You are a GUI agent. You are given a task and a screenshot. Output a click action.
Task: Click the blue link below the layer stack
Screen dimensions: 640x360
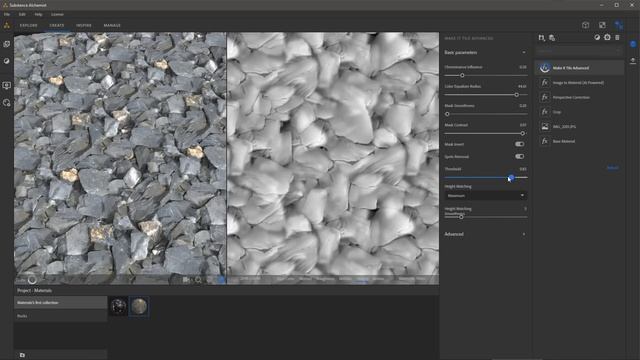[x=612, y=168]
